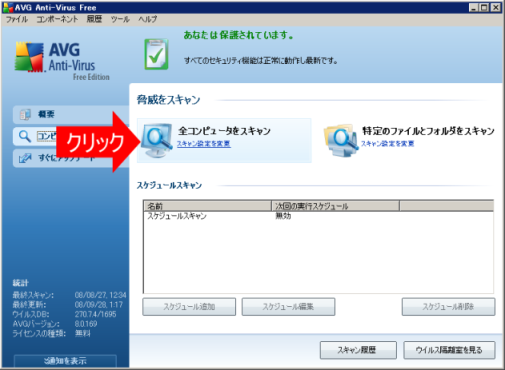Start 特定のファイルとフォルダをスキャン

(x=428, y=131)
